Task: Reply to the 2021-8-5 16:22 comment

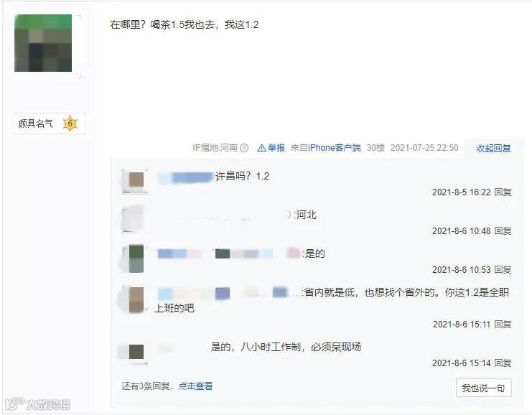Action: (x=503, y=192)
